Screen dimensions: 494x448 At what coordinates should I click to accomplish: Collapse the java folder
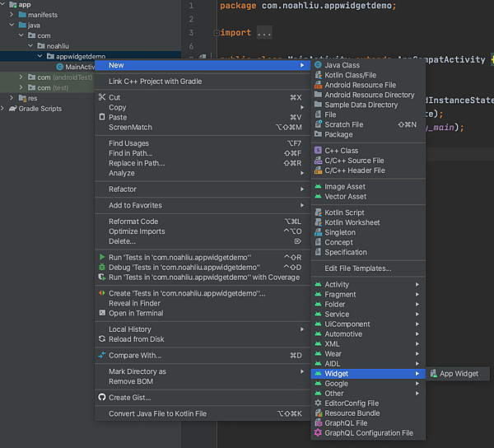12,25
